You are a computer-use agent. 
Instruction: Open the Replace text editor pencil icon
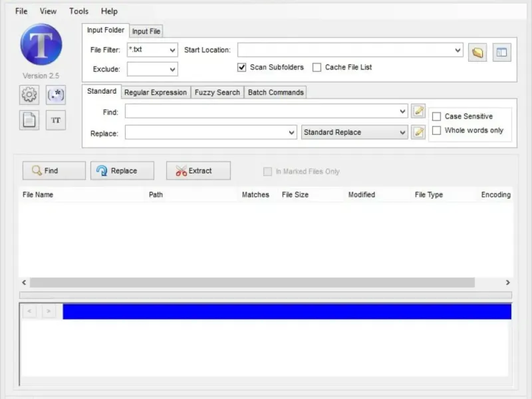tap(418, 132)
